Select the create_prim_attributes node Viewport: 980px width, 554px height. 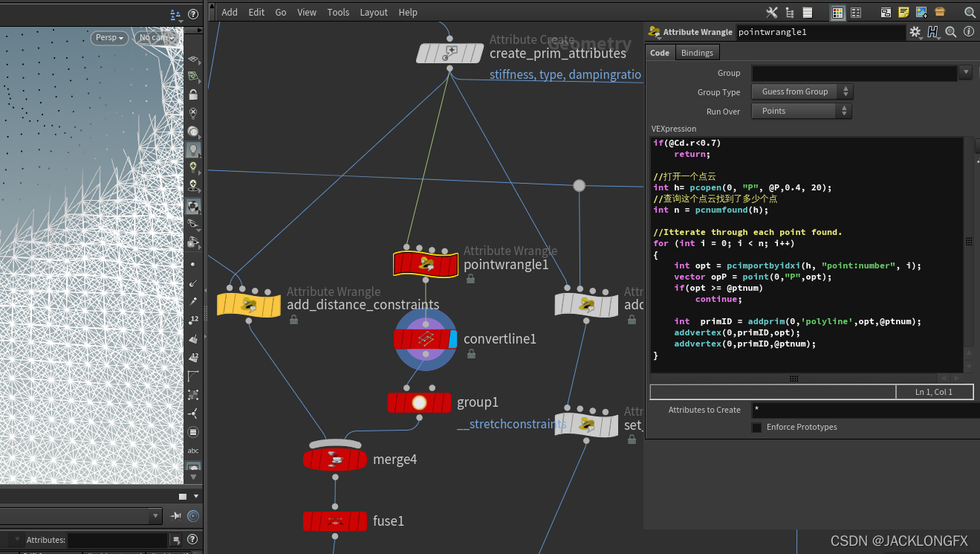450,54
